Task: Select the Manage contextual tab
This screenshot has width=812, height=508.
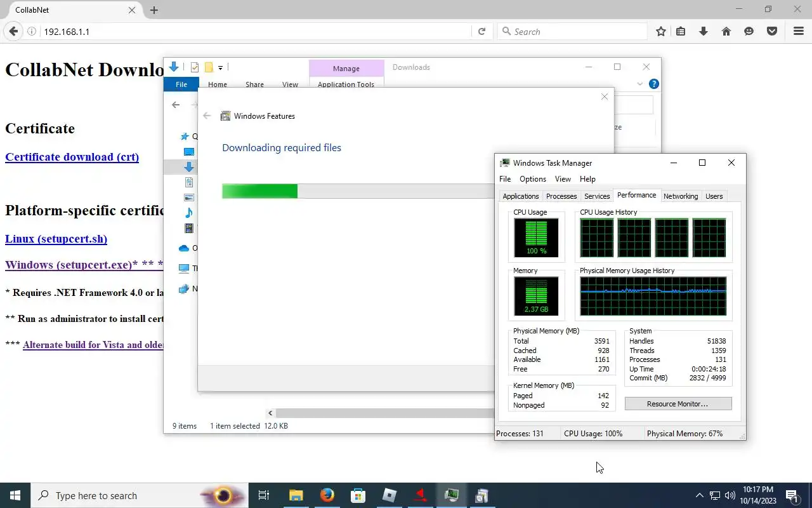Action: 346,69
